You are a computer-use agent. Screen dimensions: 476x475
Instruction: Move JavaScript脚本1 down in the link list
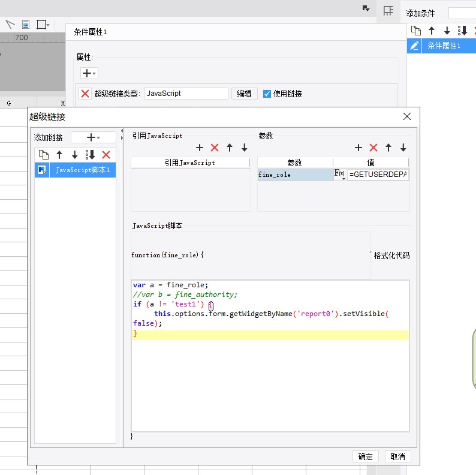pyautogui.click(x=75, y=155)
